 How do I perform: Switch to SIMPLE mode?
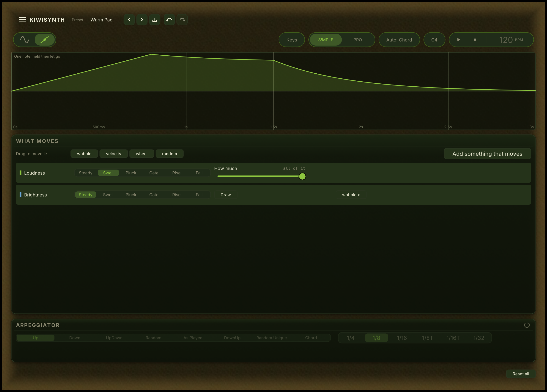[x=326, y=40]
